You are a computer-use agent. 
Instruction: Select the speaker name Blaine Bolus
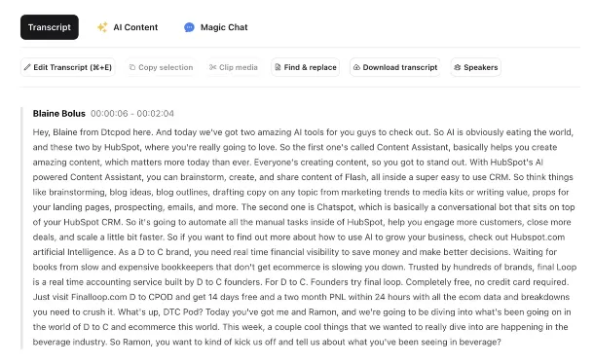(x=59, y=114)
